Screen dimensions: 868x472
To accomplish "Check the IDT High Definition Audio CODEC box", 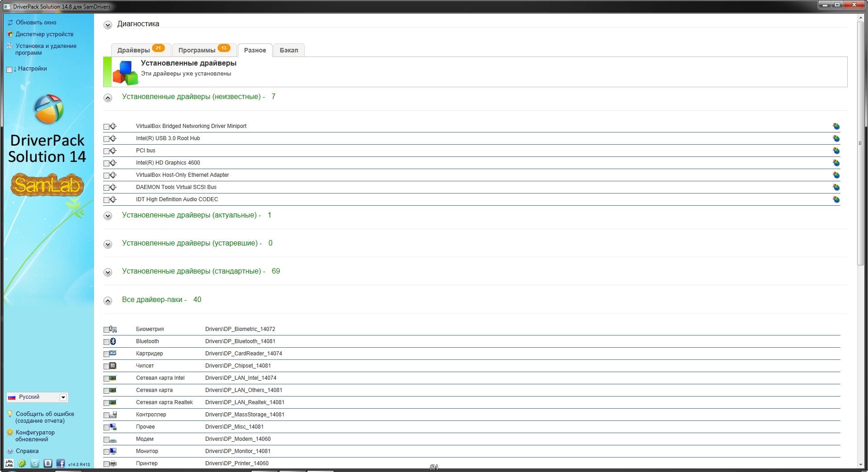I will (x=106, y=200).
